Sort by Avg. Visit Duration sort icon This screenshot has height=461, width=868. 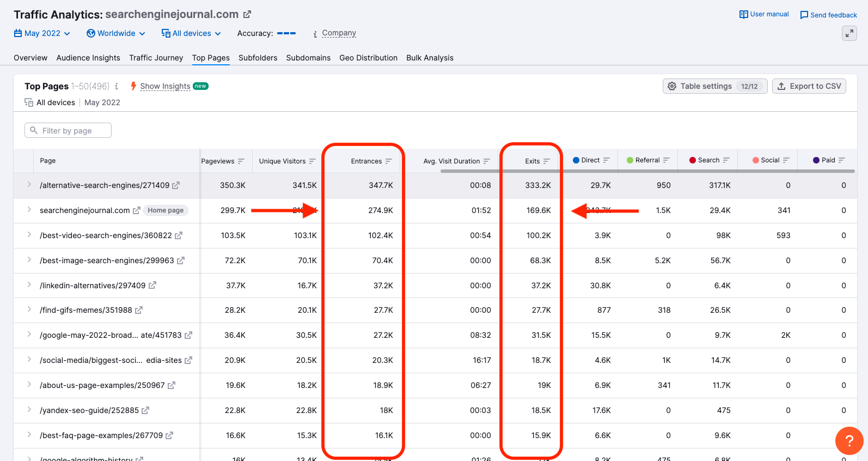pyautogui.click(x=487, y=161)
